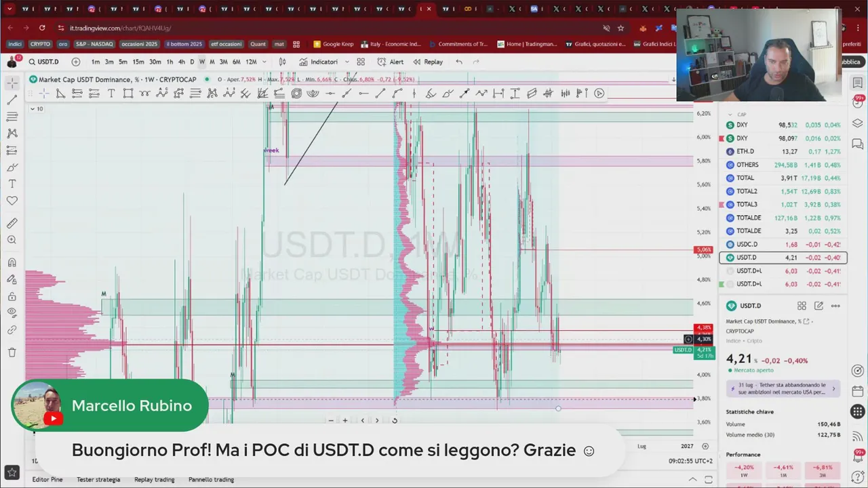Screen dimensions: 868x488
Task: Bookmark this page with star icon
Action: pyautogui.click(x=620, y=28)
